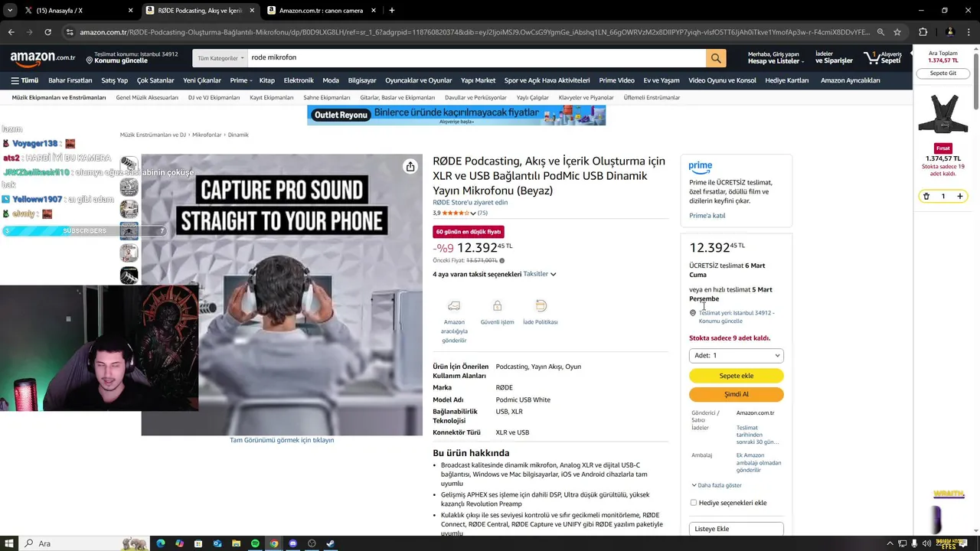The width and height of the screenshot is (980, 551).
Task: Click Tam Görünümü görmek için tıklayın link
Action: click(x=282, y=440)
